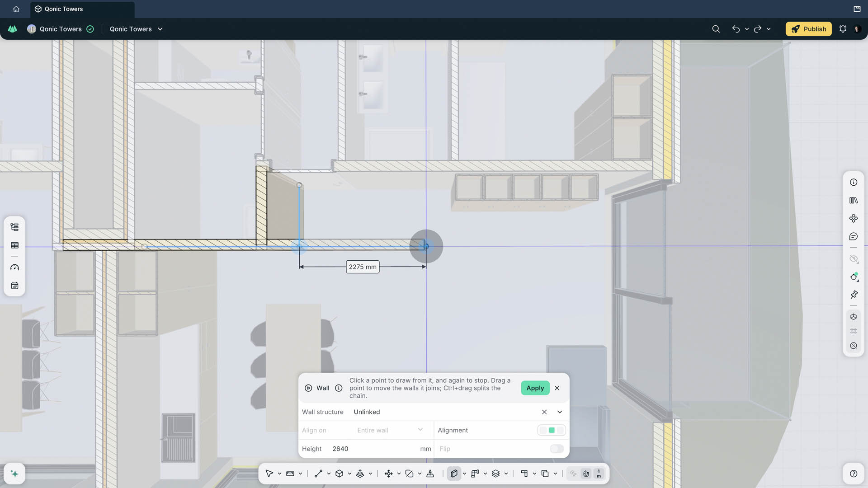Open the calendar icon in left sidebar

[x=14, y=286]
